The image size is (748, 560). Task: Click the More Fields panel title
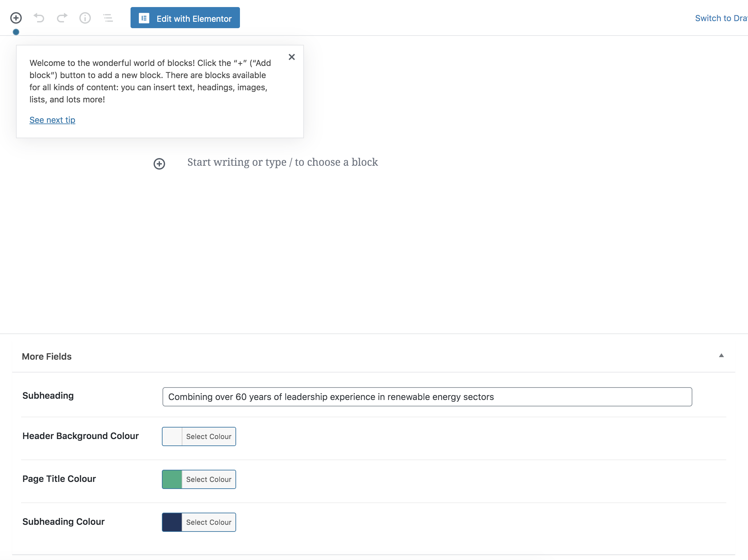47,356
